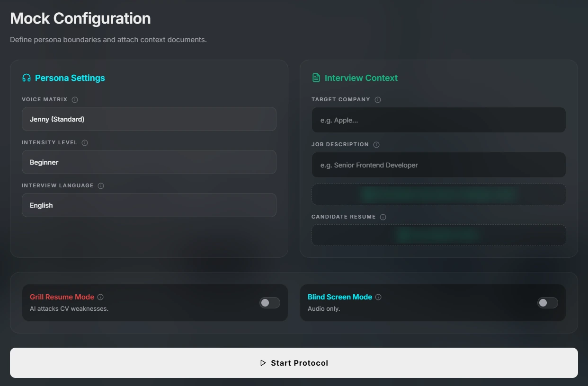This screenshot has height=386, width=588.
Task: Click the INTENSITY LEVEL field label
Action: point(50,143)
